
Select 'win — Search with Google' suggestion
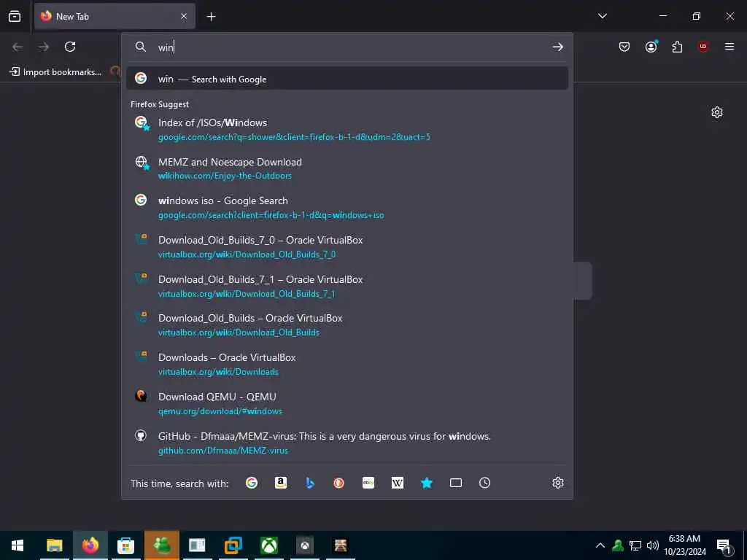pos(347,79)
